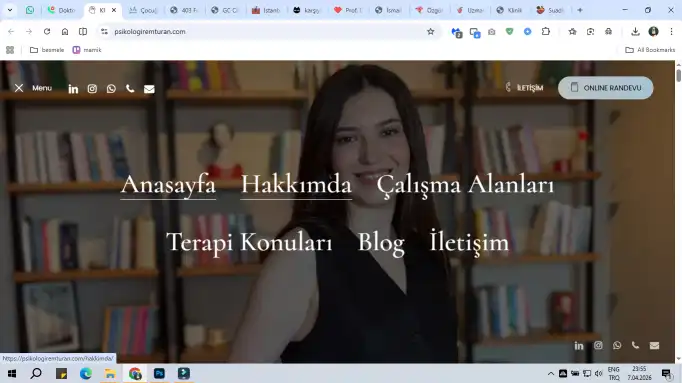This screenshot has width=682, height=383.
Task: Open the extensions puzzle icon
Action: [546, 31]
